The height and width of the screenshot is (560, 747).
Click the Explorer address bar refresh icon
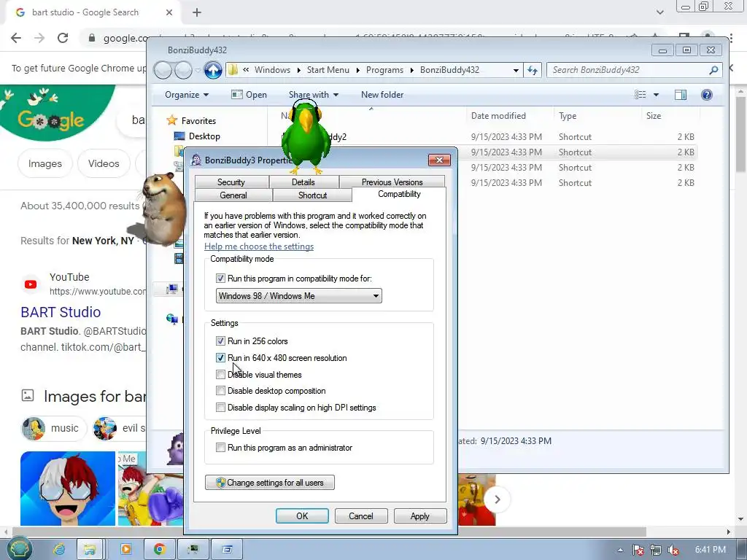[532, 71]
